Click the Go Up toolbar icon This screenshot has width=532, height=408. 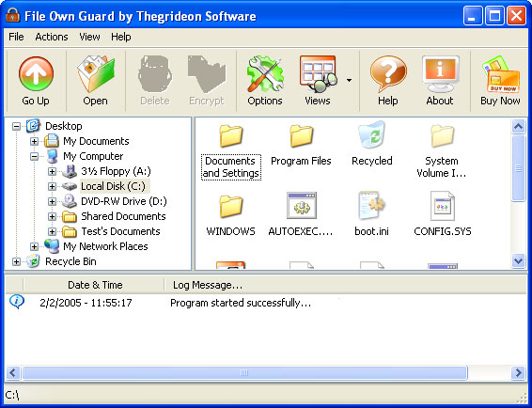pos(36,74)
